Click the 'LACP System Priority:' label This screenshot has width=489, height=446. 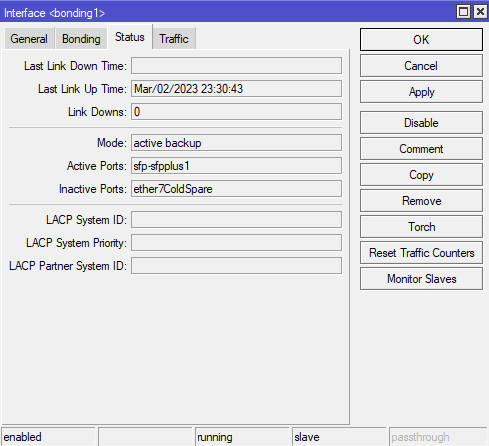(x=76, y=243)
